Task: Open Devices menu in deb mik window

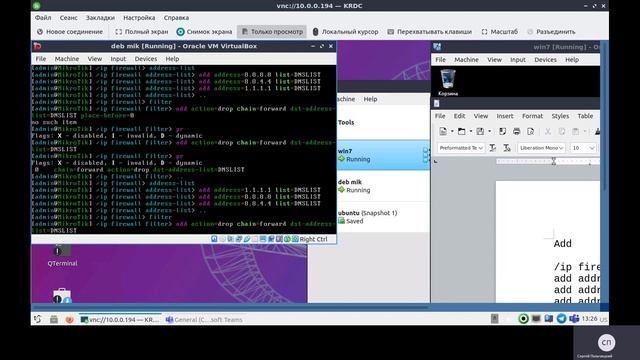Action: click(x=146, y=59)
